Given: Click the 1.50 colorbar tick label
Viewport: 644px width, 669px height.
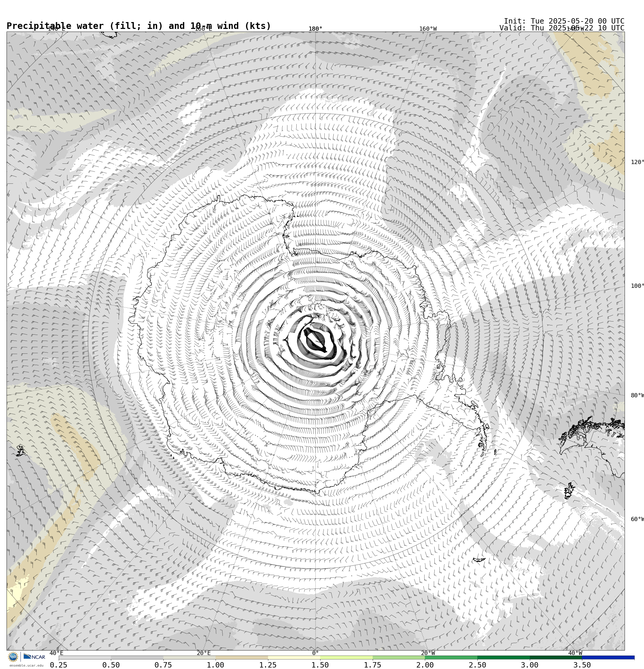Looking at the screenshot, I should (x=321, y=665).
